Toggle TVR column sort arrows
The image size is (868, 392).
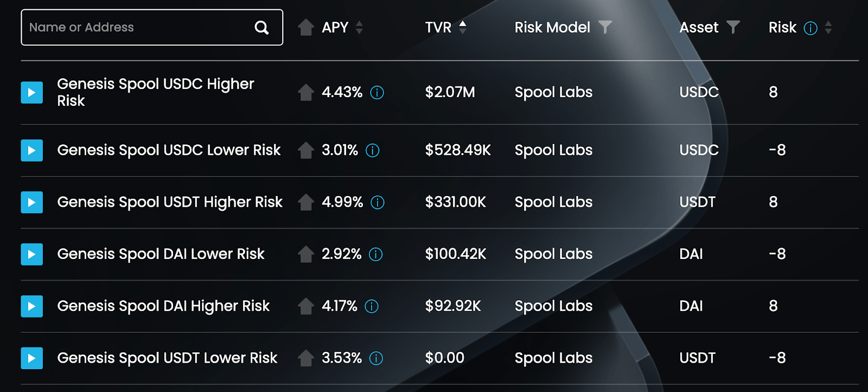pyautogui.click(x=463, y=27)
